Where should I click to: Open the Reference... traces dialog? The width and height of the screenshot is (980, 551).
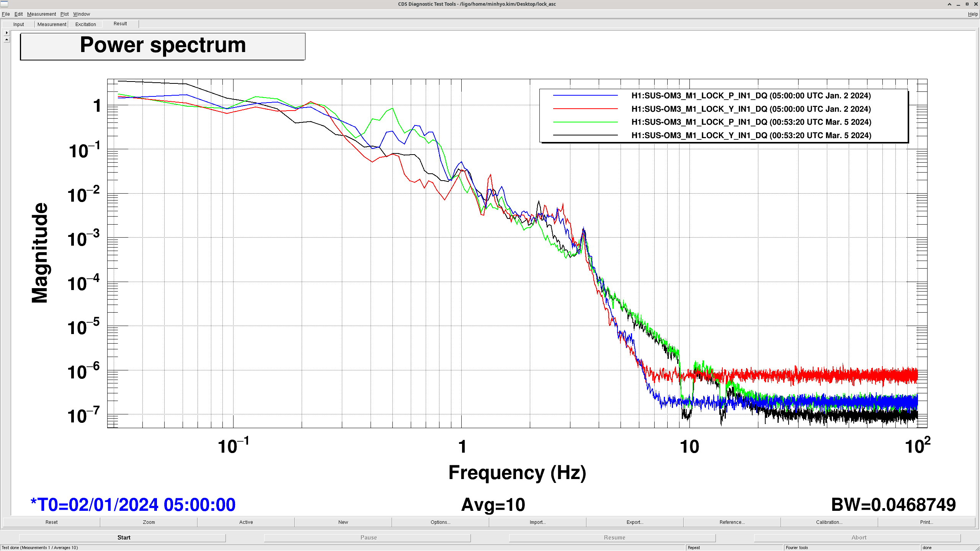[x=732, y=522]
